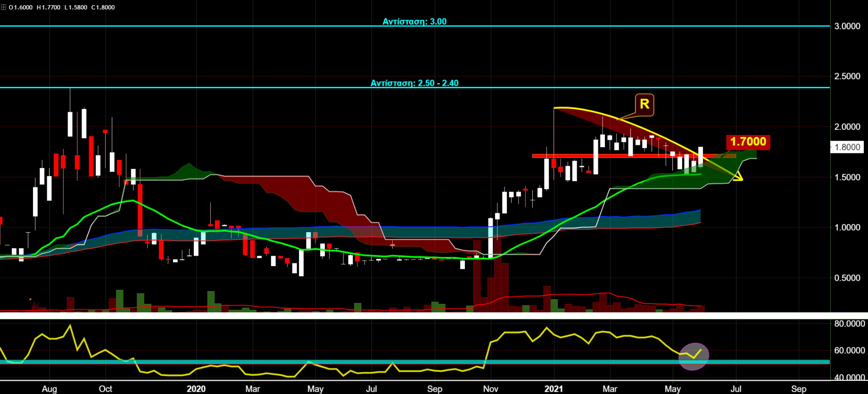Expand the legend with the plus-box icon
Viewport: 868px width, 394px height.
(x=4, y=7)
